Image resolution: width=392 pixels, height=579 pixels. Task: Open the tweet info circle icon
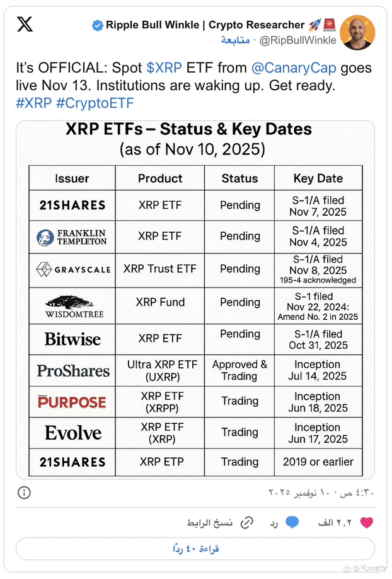pos(25,493)
